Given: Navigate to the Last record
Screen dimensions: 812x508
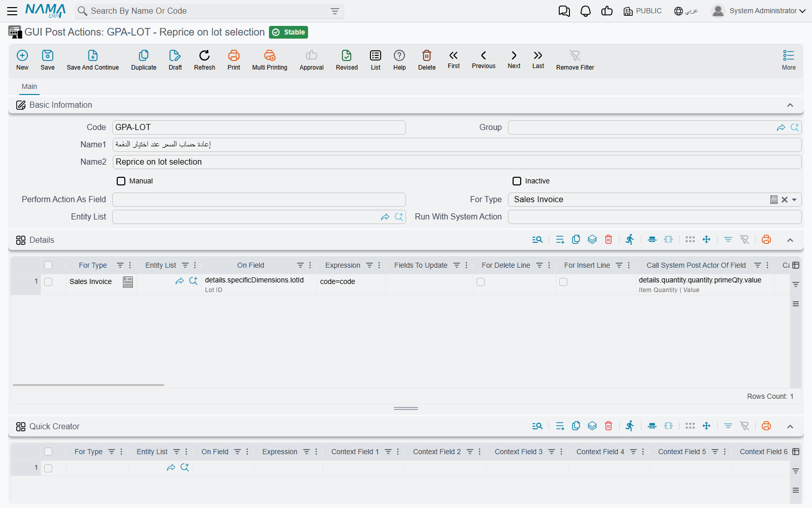Looking at the screenshot, I should click(538, 59).
